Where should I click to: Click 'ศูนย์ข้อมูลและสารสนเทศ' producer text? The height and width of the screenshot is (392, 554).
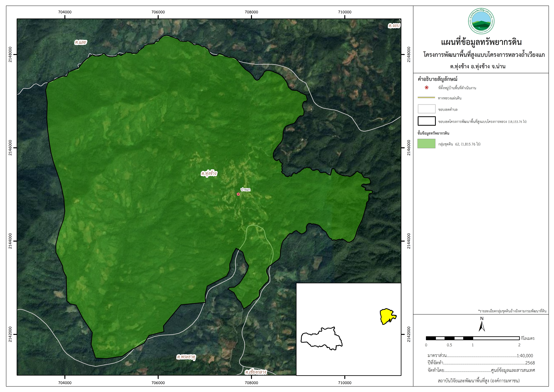coord(513,370)
